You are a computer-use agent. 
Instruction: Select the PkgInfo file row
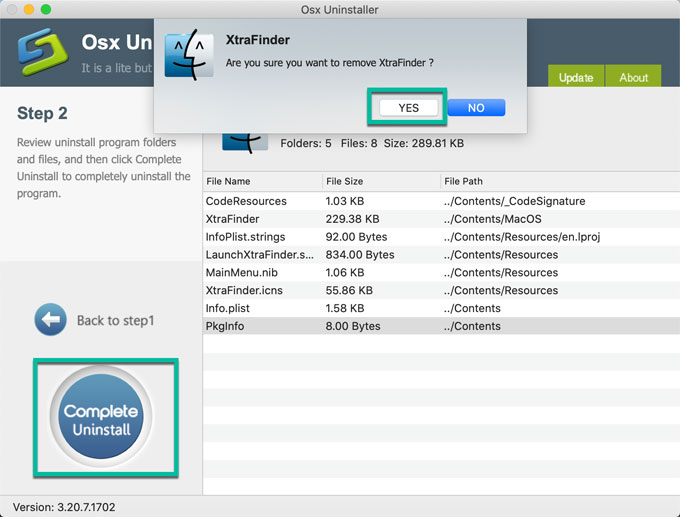[x=225, y=326]
